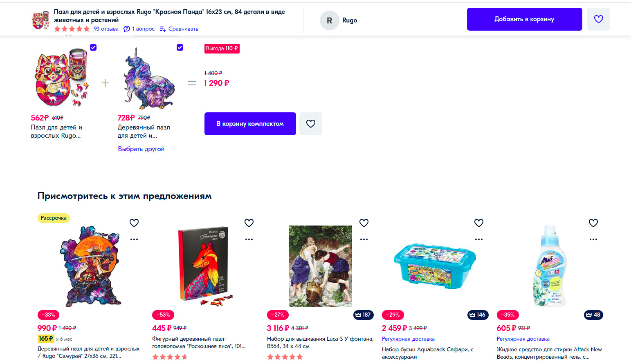Click the compare icon next to Сравнивать

pos(162,29)
